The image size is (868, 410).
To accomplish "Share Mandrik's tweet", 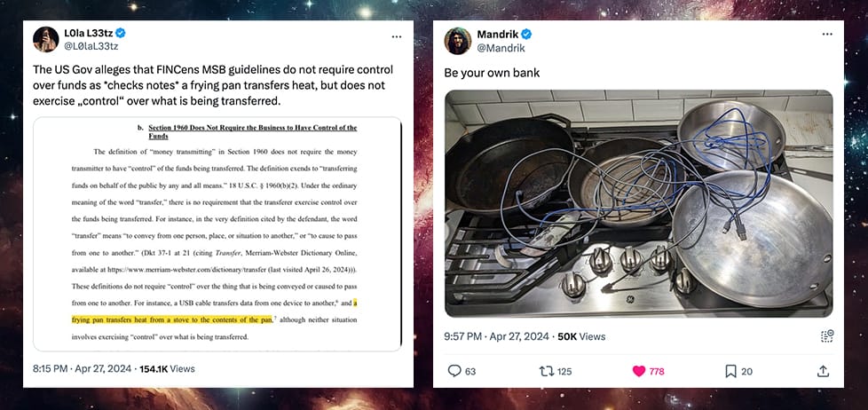I will pyautogui.click(x=823, y=371).
